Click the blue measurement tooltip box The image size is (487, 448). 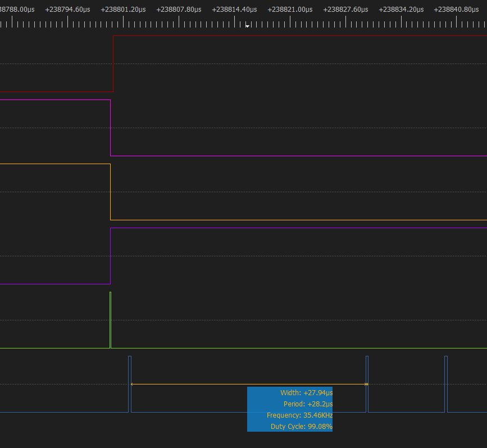coord(290,409)
